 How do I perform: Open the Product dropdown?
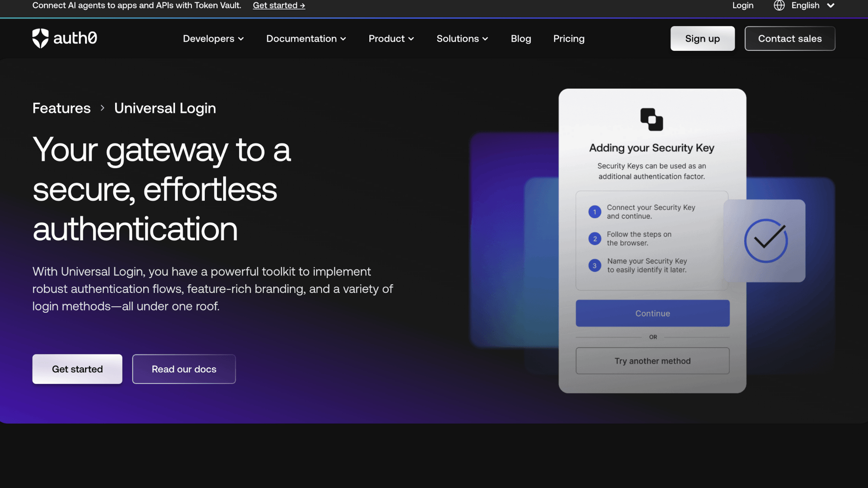(391, 39)
